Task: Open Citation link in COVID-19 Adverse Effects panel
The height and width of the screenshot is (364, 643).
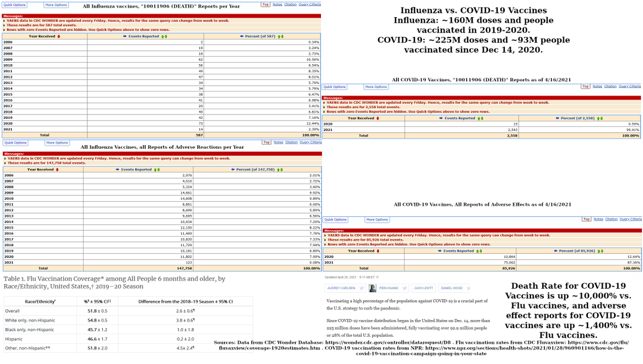Action: click(612, 219)
